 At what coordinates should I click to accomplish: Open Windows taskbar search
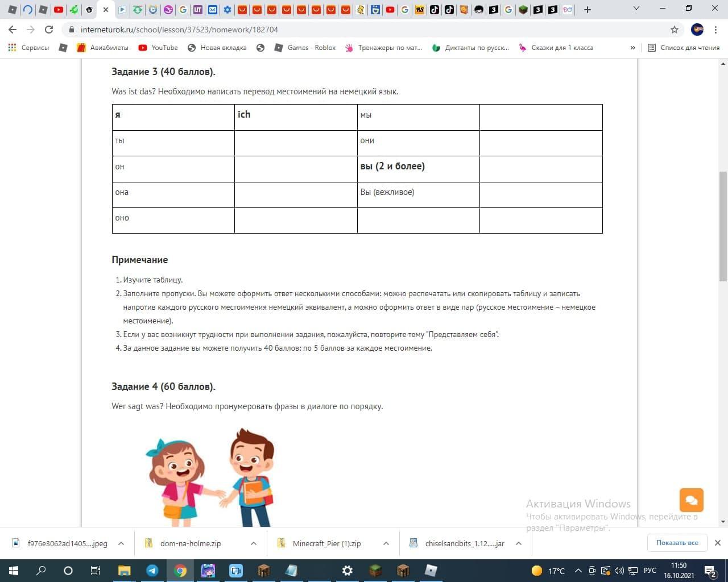click(41, 571)
